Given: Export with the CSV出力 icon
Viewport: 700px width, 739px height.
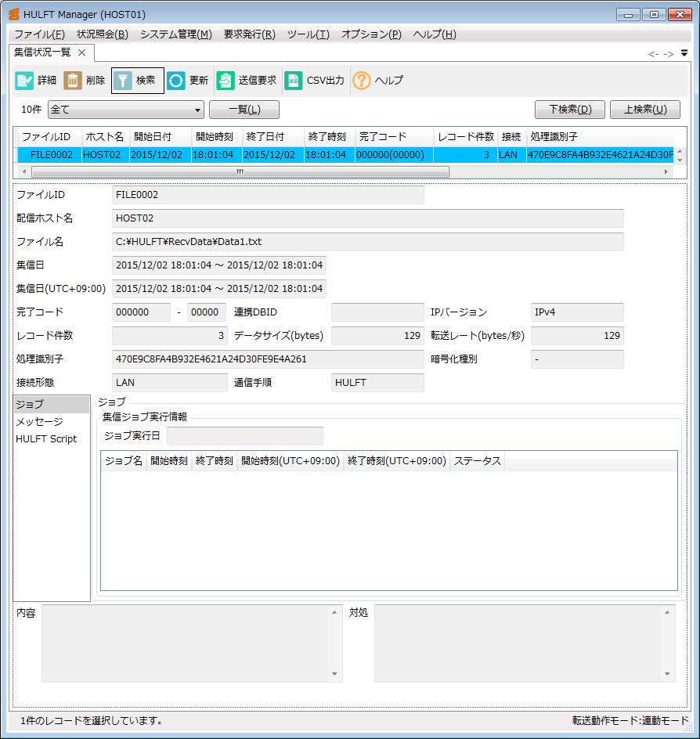Looking at the screenshot, I should [x=293, y=81].
